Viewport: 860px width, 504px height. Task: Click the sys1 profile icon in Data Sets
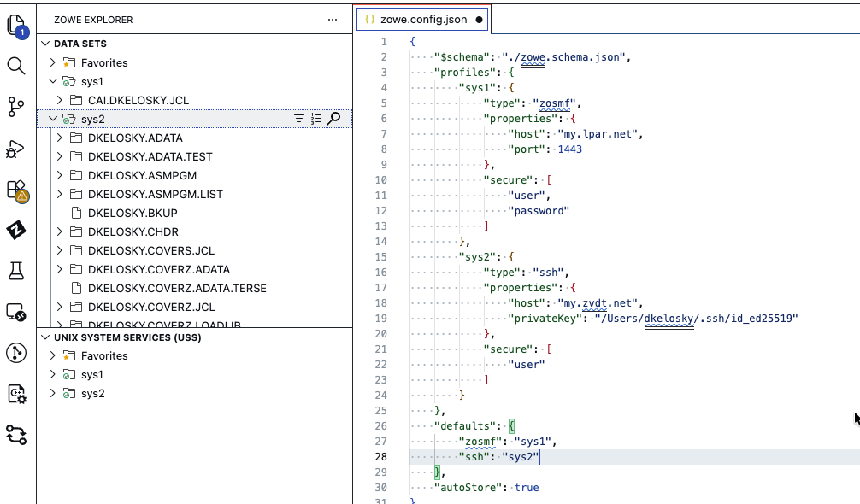(x=68, y=82)
